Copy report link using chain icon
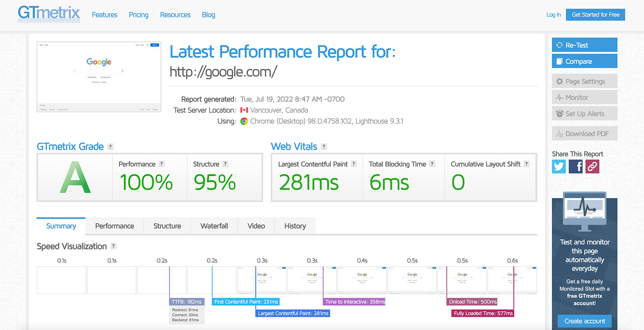Screen dimensions: 644x330 (x=592, y=166)
